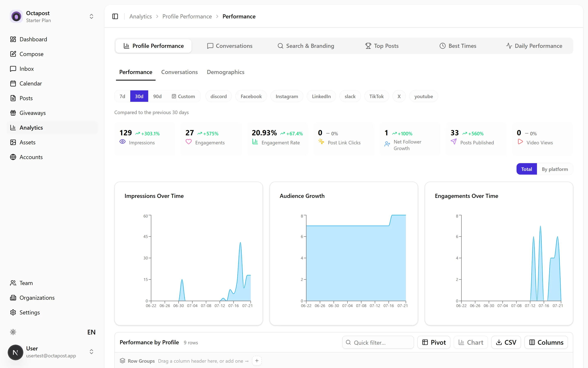Screen dimensions: 588x368
Task: Click the Chart button
Action: click(x=471, y=342)
